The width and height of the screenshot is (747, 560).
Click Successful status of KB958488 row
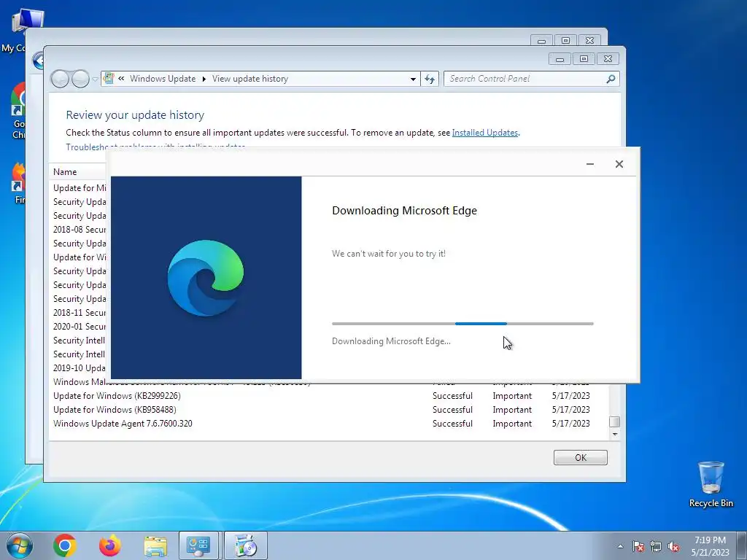pyautogui.click(x=452, y=410)
